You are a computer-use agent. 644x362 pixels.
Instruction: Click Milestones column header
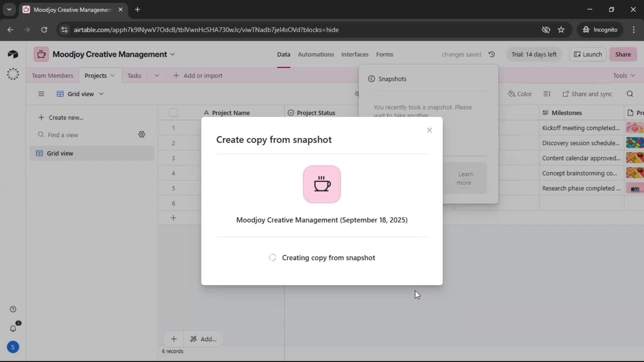pos(581,113)
